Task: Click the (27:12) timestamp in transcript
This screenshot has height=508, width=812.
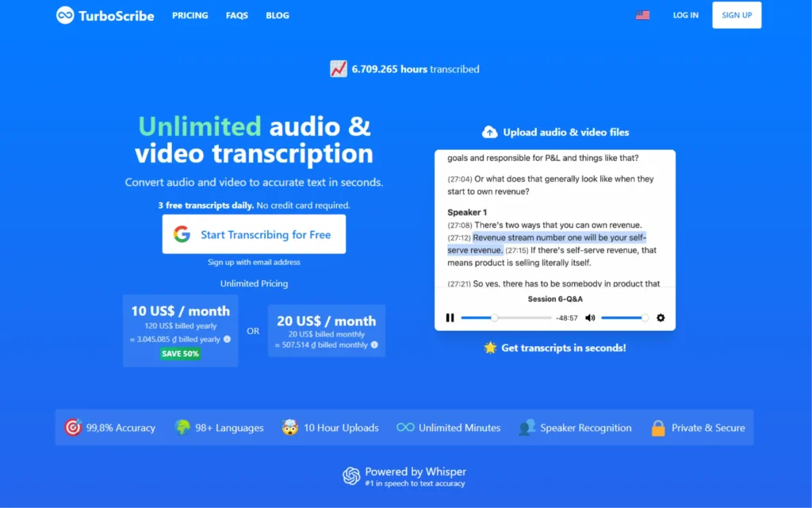Action: coord(460,238)
